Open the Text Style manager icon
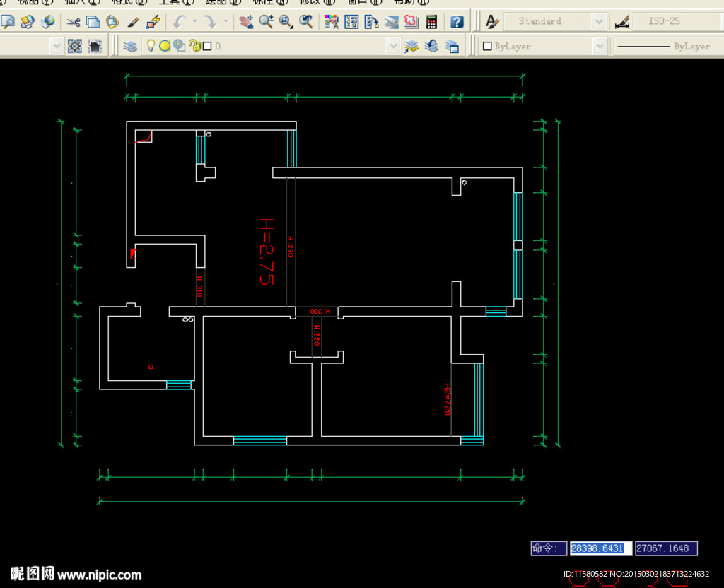 [492, 22]
